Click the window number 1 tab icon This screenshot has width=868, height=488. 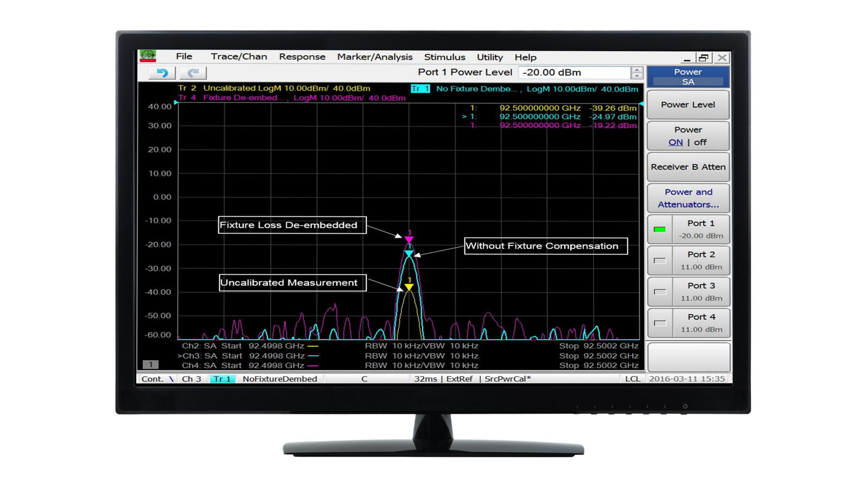tap(151, 364)
